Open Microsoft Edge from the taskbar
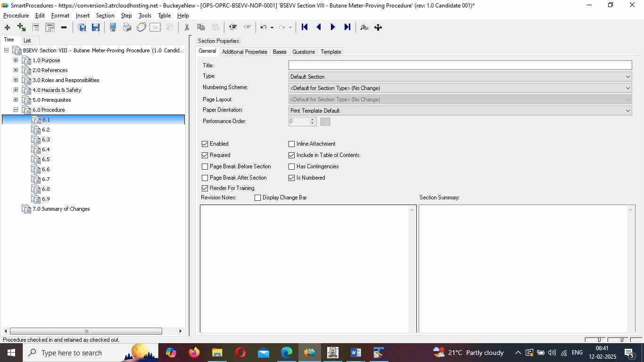 287,353
